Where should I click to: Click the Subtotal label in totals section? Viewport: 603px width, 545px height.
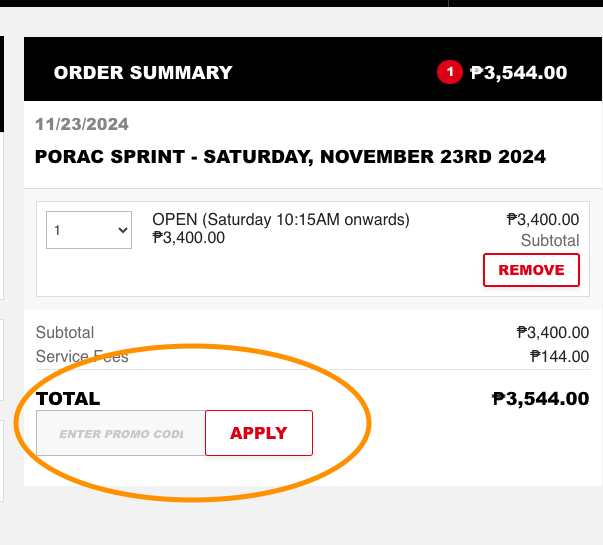[65, 332]
